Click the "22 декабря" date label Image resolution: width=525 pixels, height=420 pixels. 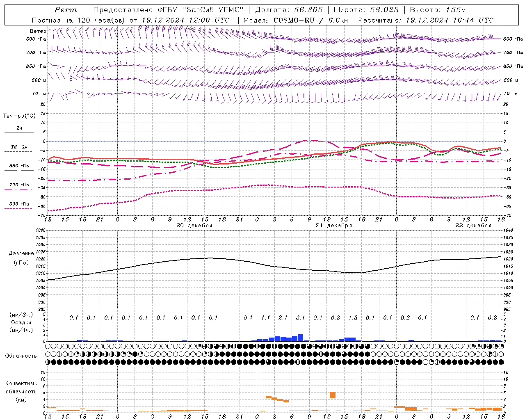tap(473, 226)
